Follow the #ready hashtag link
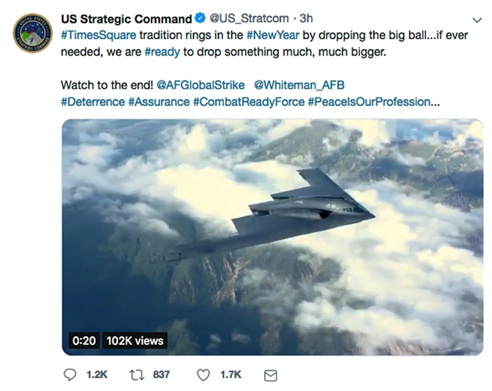The image size is (492, 391). [x=162, y=52]
